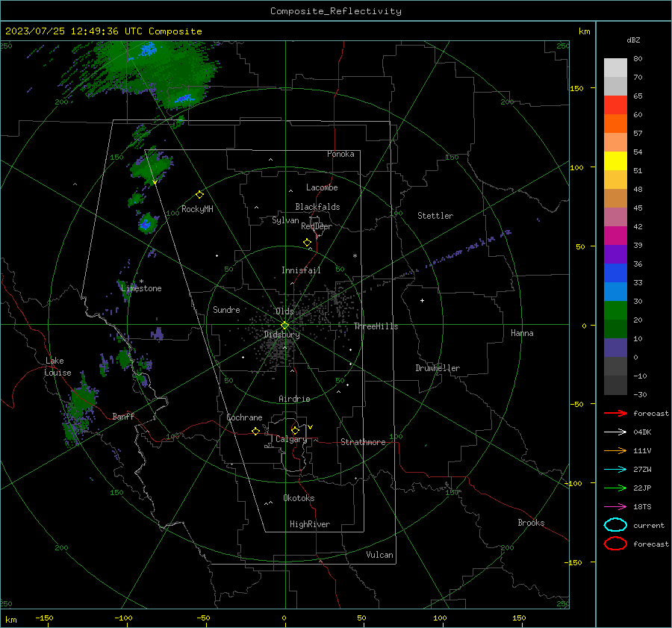This screenshot has height=628, width=672.
Task: Click the Limestone label
Action: 141,288
